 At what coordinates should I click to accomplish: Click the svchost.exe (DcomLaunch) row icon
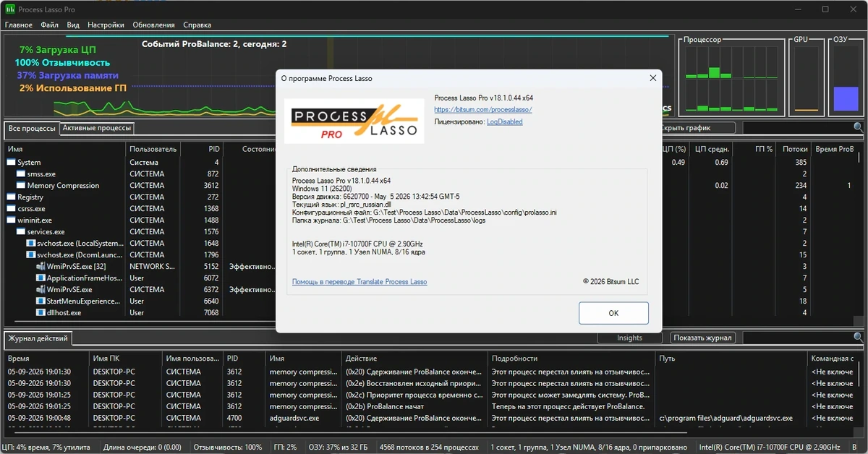(31, 255)
